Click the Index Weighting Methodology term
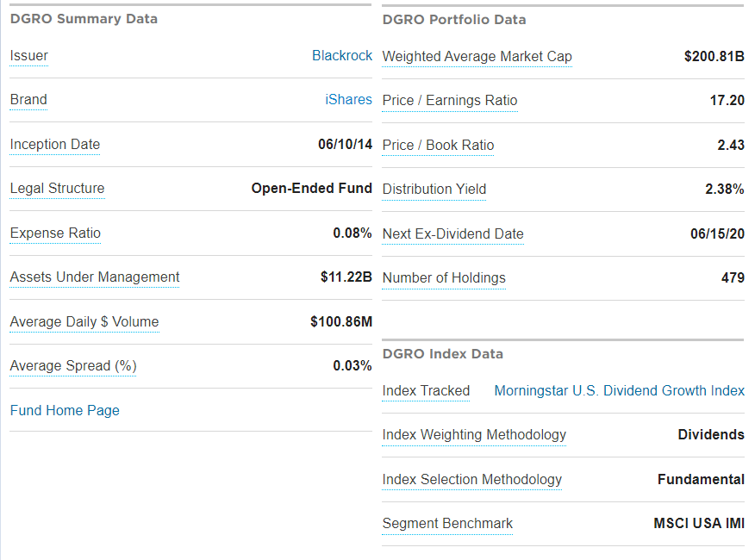 coord(474,434)
